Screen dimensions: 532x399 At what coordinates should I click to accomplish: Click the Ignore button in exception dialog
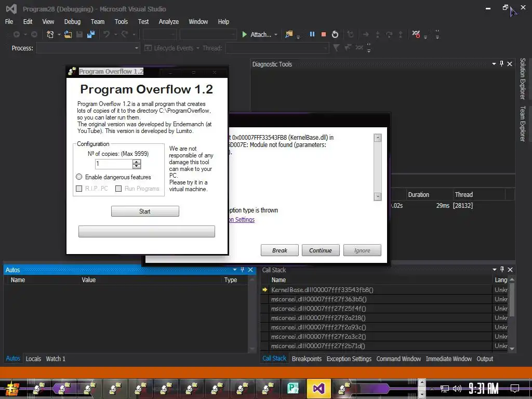click(x=362, y=250)
